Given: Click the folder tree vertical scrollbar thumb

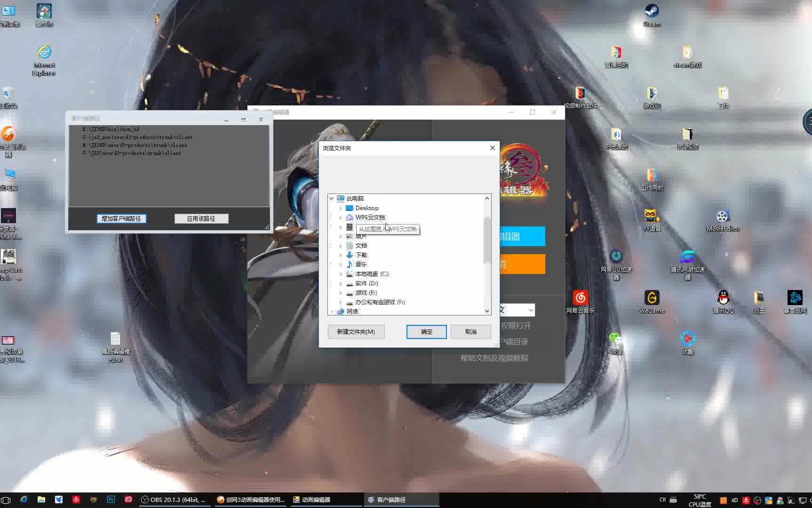Looking at the screenshot, I should click(x=487, y=240).
